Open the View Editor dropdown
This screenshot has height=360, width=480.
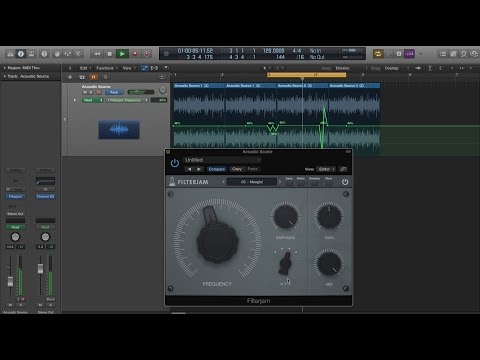[325, 169]
